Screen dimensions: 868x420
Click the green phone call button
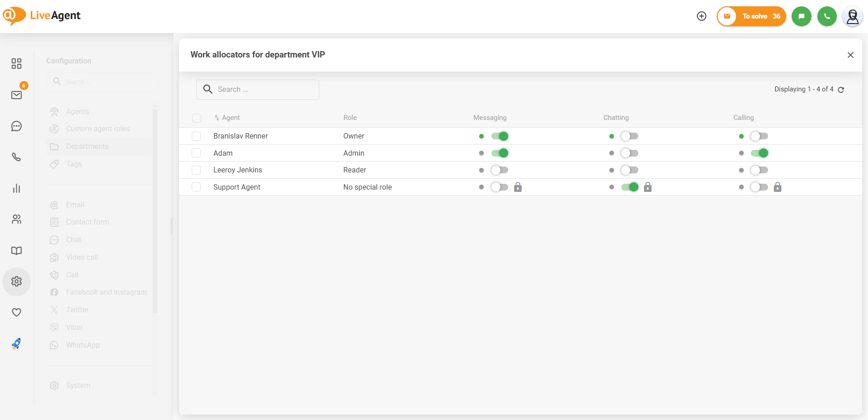click(x=827, y=16)
